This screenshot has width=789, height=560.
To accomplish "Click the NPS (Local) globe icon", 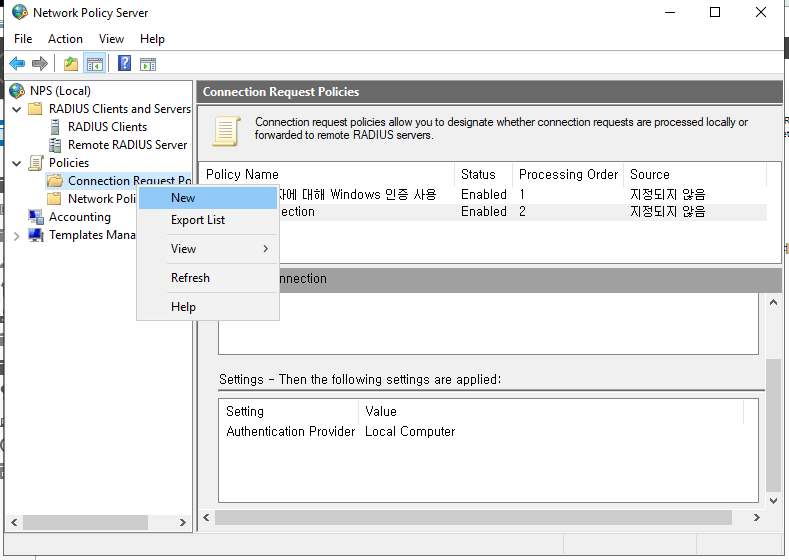I will [x=17, y=91].
